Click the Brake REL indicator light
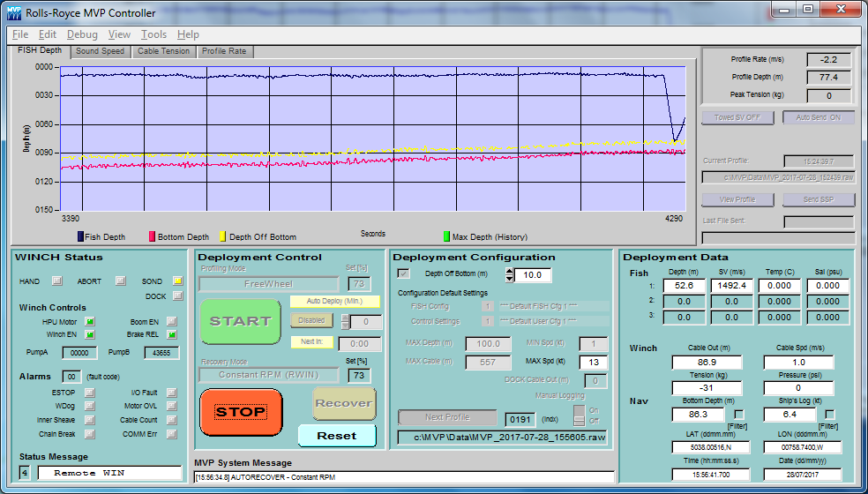 (x=172, y=334)
